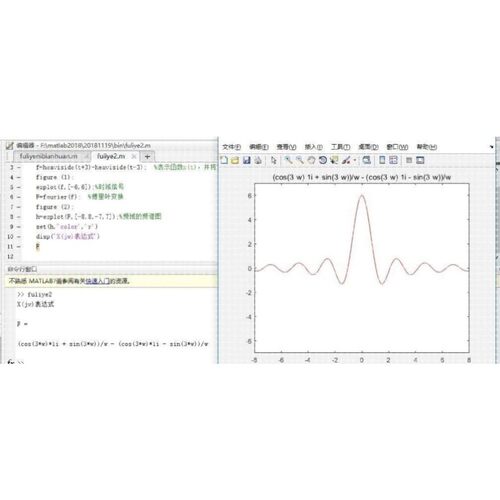
Task: Click the 命令行窗口 panel title
Action: (22, 269)
